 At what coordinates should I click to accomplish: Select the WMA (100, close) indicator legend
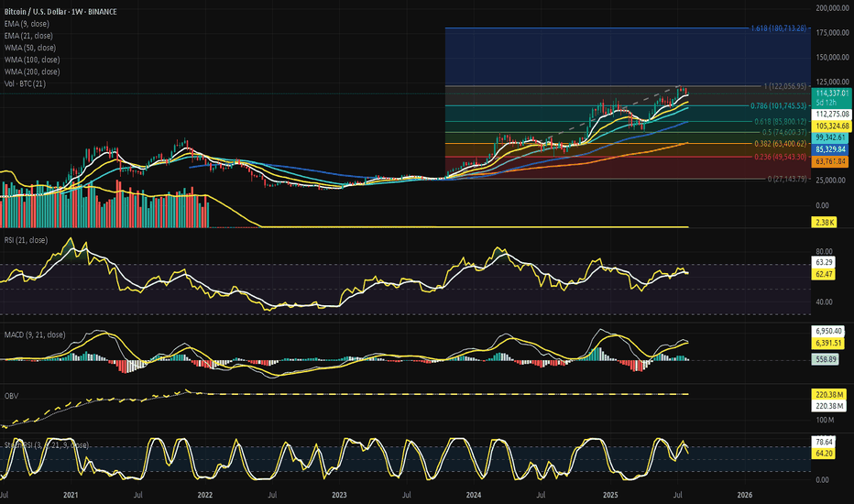tap(31, 60)
